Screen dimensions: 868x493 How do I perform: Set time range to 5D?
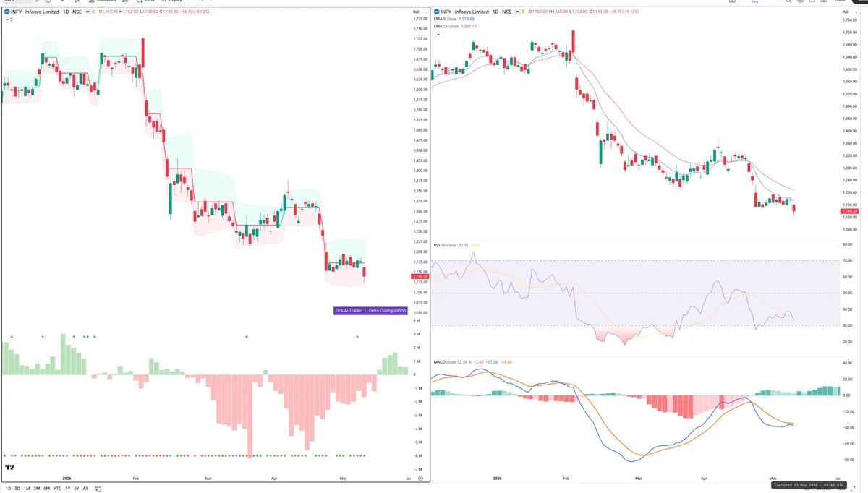pyautogui.click(x=17, y=489)
